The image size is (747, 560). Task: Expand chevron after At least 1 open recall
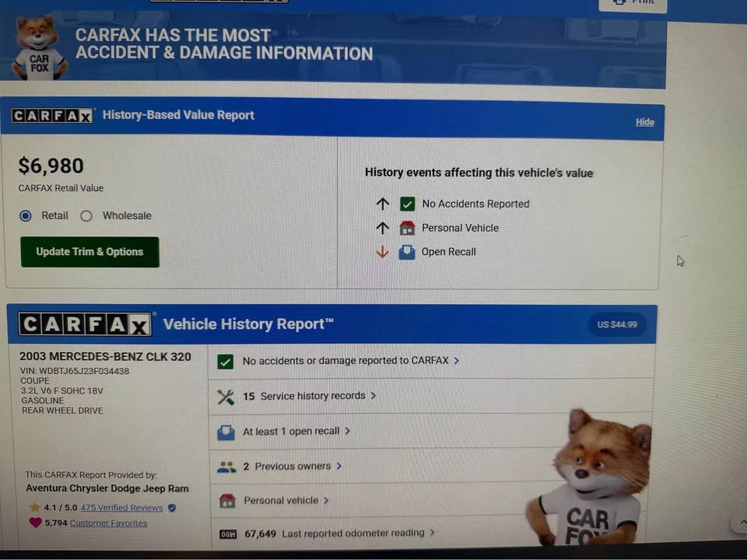point(348,431)
